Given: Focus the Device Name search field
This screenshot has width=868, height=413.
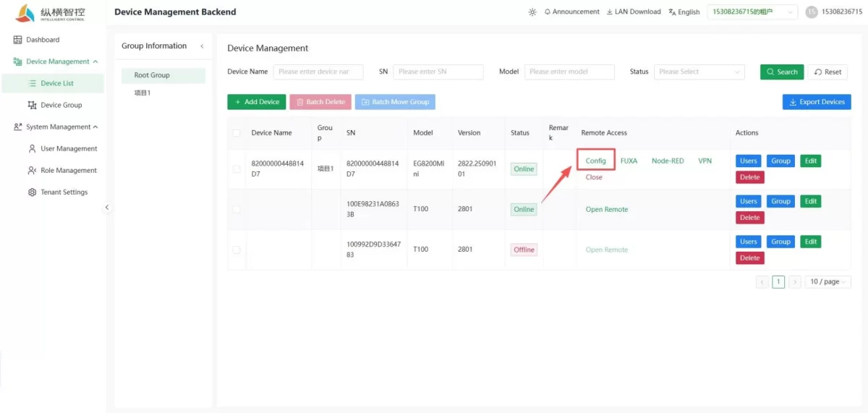Looking at the screenshot, I should point(318,72).
